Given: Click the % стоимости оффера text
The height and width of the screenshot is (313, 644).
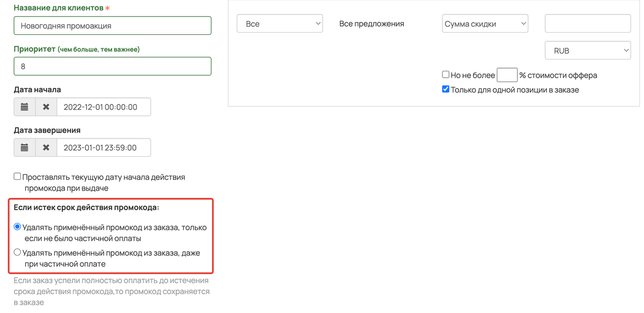Looking at the screenshot, I should coord(558,76).
